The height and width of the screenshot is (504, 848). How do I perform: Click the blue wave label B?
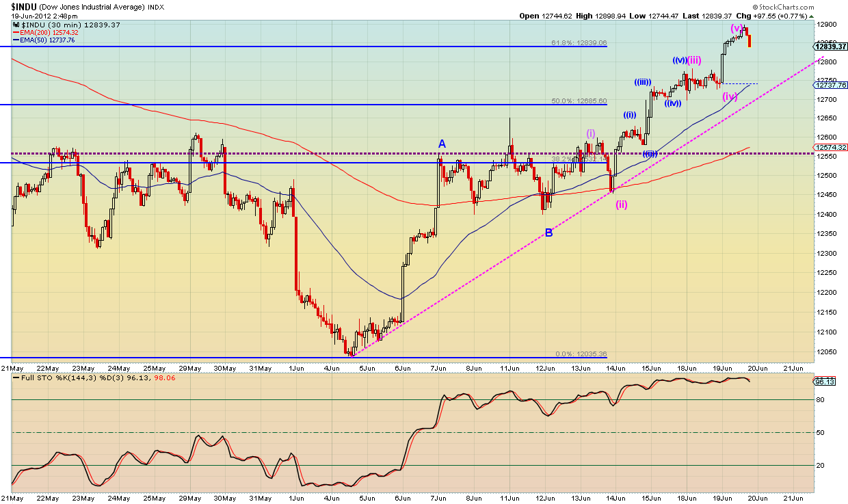[548, 233]
